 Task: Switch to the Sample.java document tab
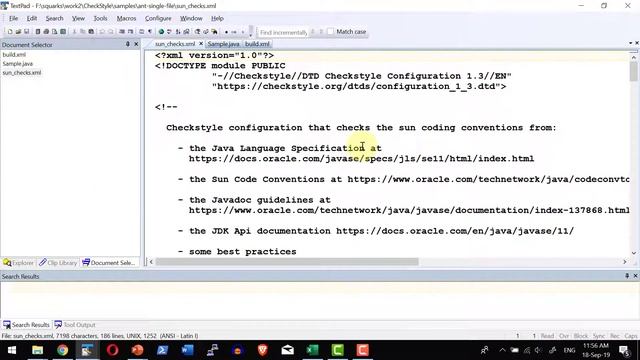click(223, 44)
